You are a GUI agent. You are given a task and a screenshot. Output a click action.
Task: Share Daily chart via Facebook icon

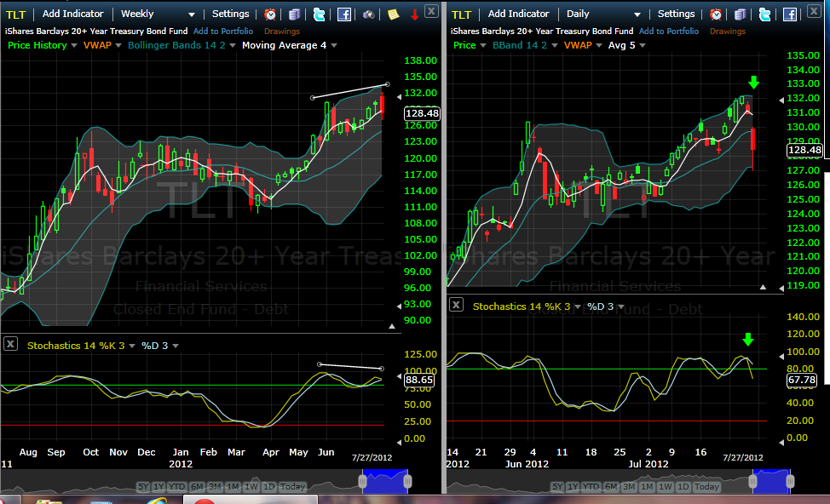coord(790,14)
